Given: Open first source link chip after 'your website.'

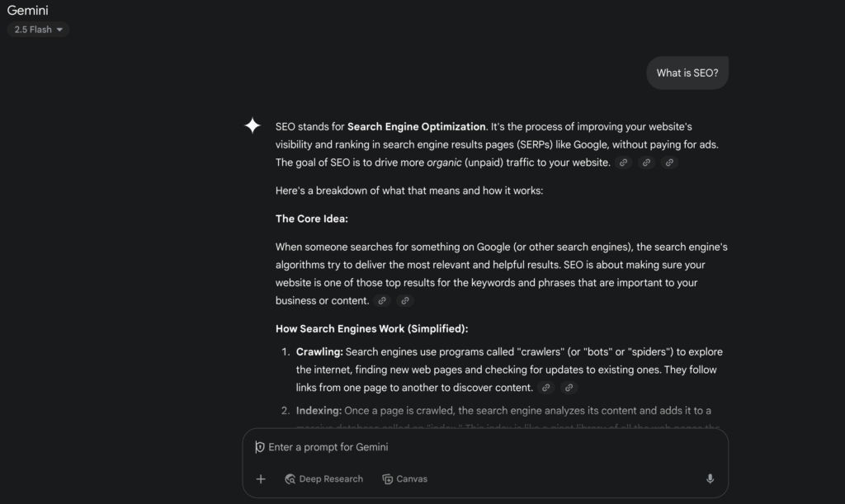Looking at the screenshot, I should pos(624,163).
